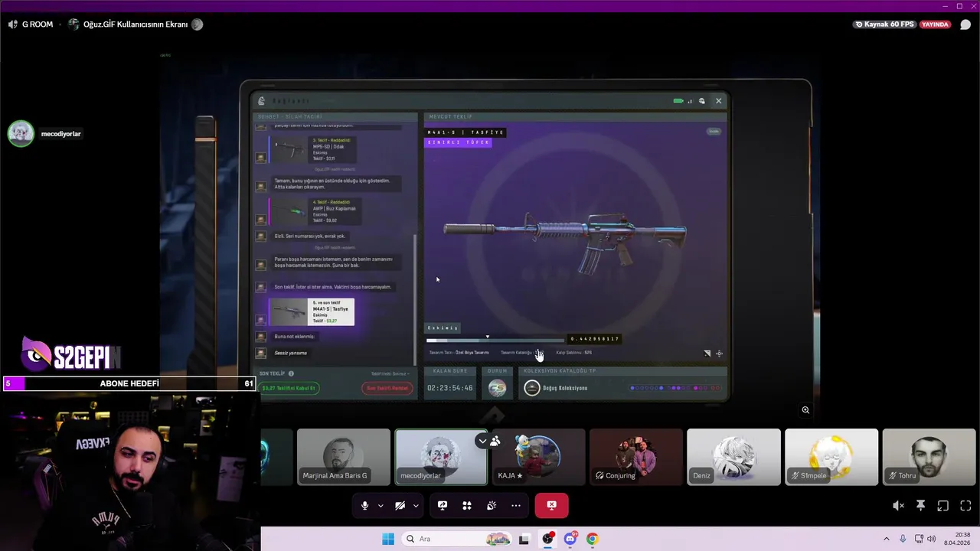Open Task View on the taskbar

(x=524, y=539)
